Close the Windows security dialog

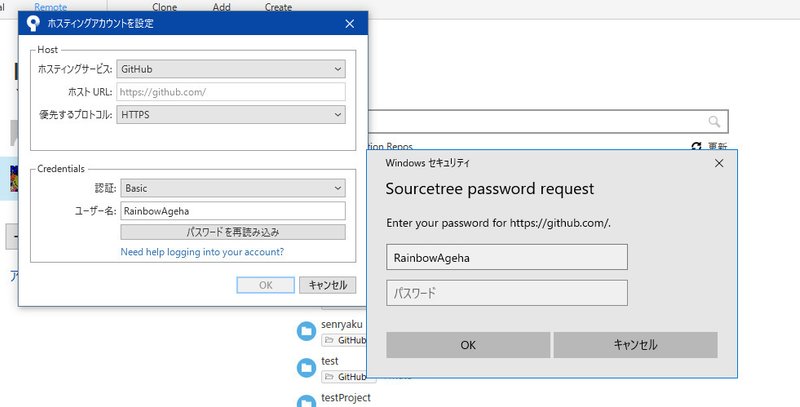[x=719, y=163]
